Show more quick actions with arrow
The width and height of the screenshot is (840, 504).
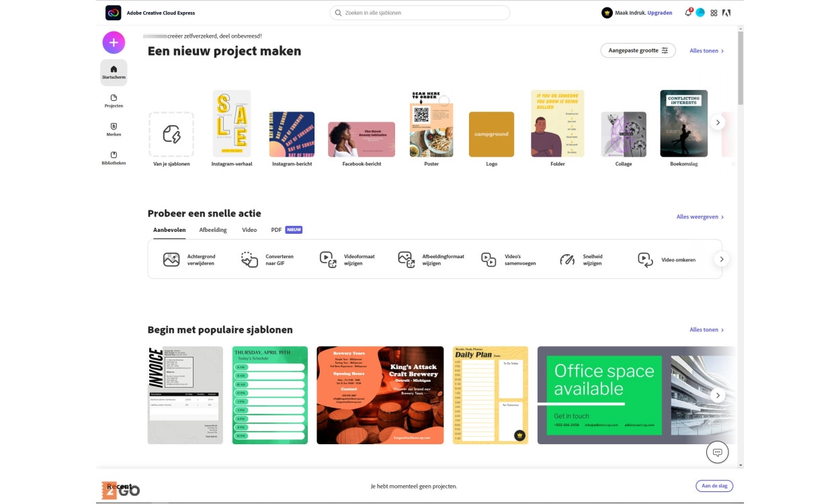pos(721,259)
